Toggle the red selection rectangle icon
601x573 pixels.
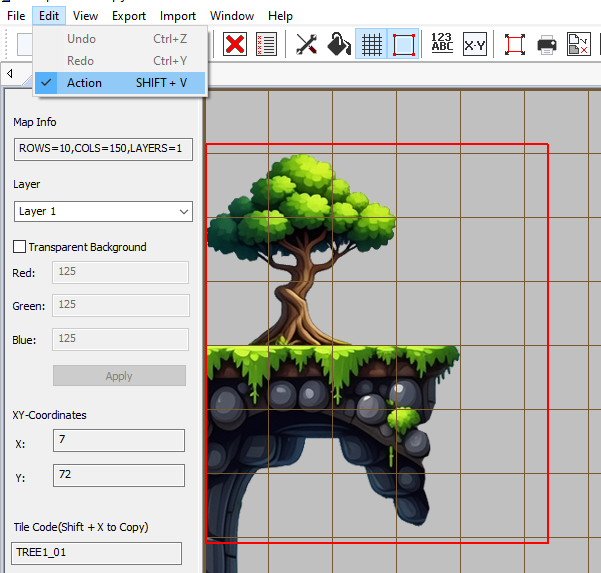point(403,44)
